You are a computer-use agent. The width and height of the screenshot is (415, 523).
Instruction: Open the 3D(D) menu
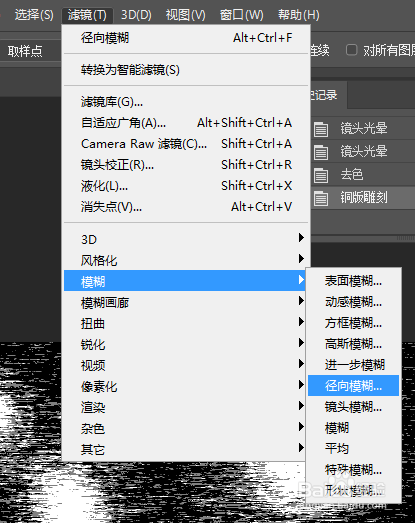point(136,15)
